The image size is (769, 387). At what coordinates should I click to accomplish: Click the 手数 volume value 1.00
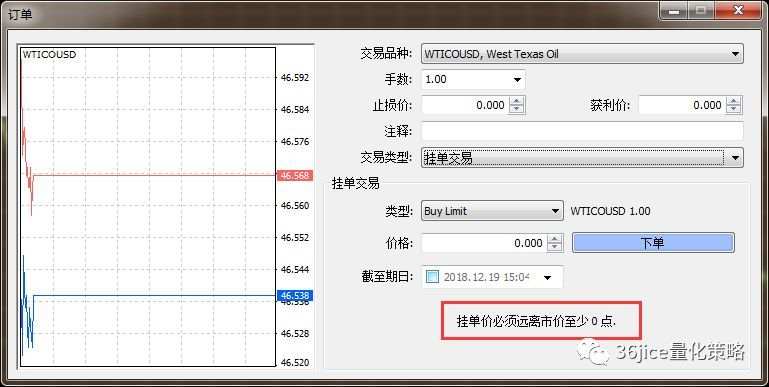pyautogui.click(x=436, y=79)
